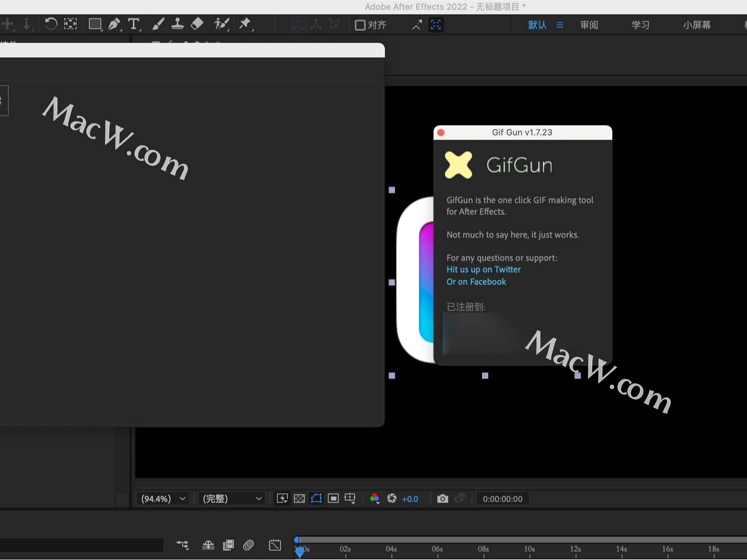Select the Pen tool
Viewport: 747px width, 560px height.
tap(114, 24)
